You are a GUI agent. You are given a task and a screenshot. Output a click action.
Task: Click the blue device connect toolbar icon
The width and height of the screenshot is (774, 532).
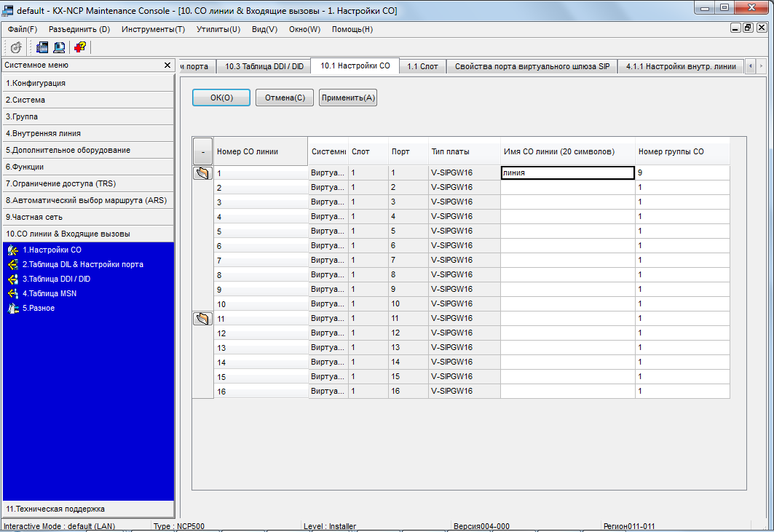click(x=42, y=47)
